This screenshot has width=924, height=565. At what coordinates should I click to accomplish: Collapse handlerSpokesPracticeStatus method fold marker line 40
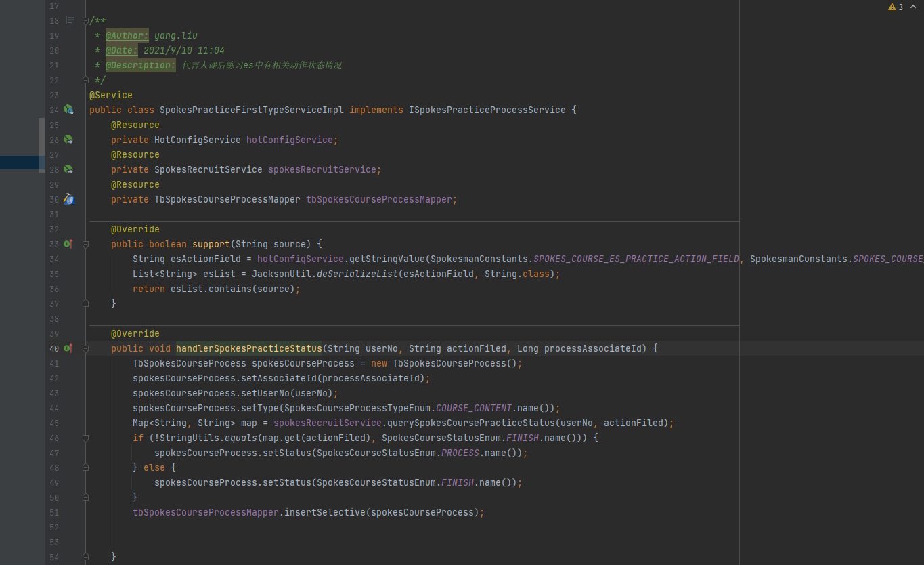[85, 348]
